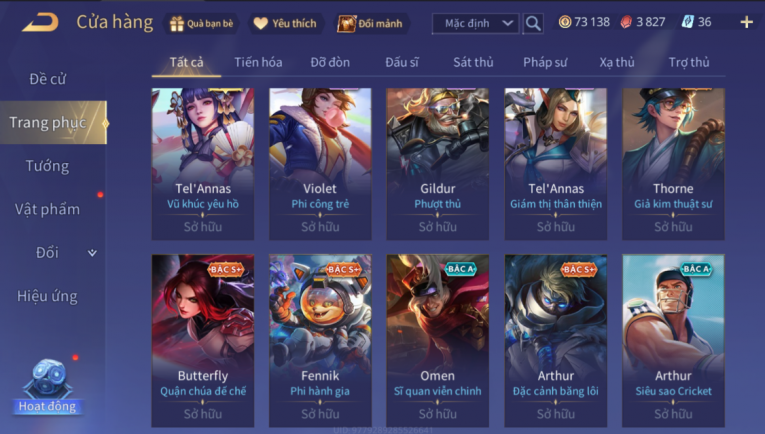Viewport: 765px width, 434px height.
Task: Open Violet Phi công trẻ skin card
Action: point(320,164)
